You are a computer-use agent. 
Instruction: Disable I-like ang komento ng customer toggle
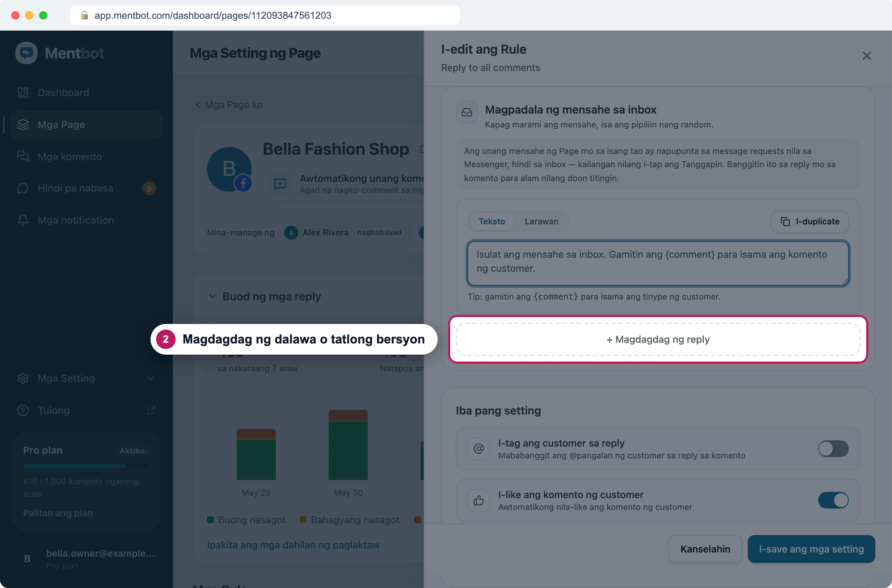point(833,500)
